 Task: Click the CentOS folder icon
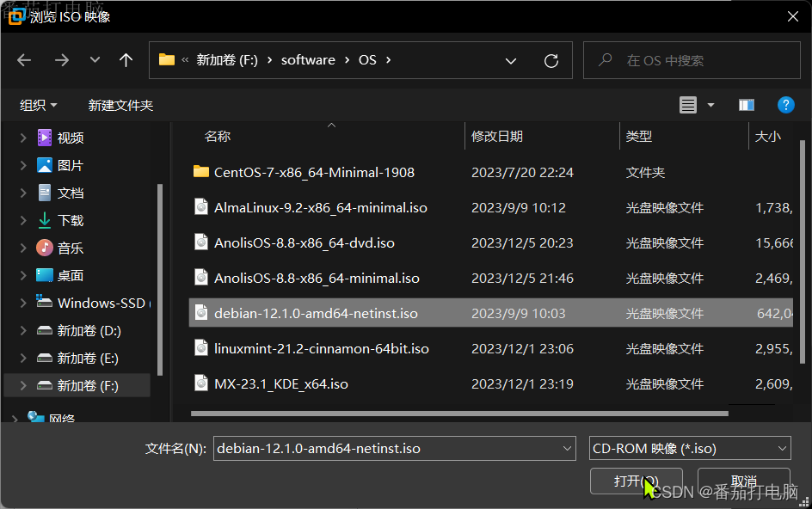click(x=201, y=171)
